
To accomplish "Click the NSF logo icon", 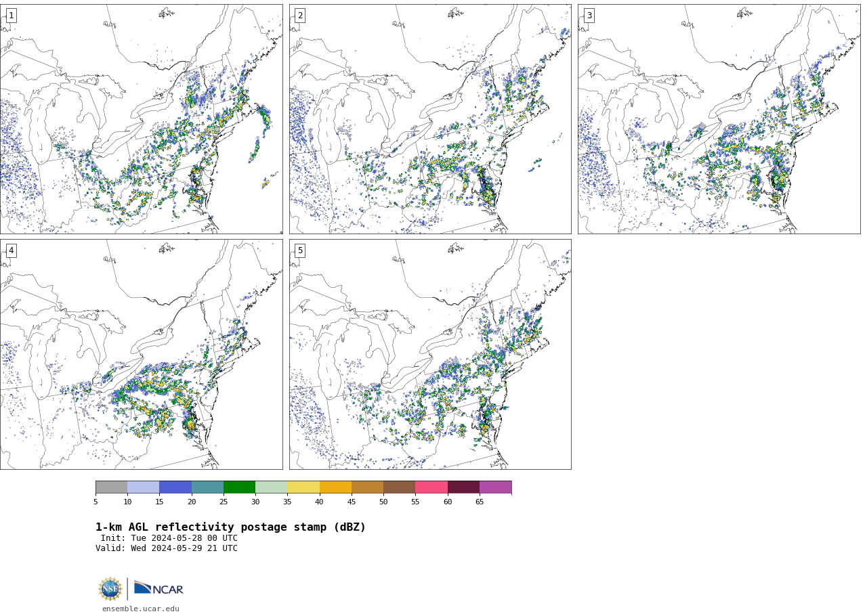I will (110, 589).
